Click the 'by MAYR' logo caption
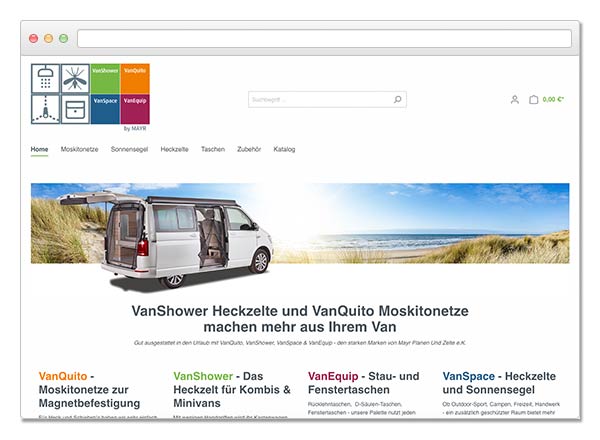600x440 pixels. click(135, 129)
